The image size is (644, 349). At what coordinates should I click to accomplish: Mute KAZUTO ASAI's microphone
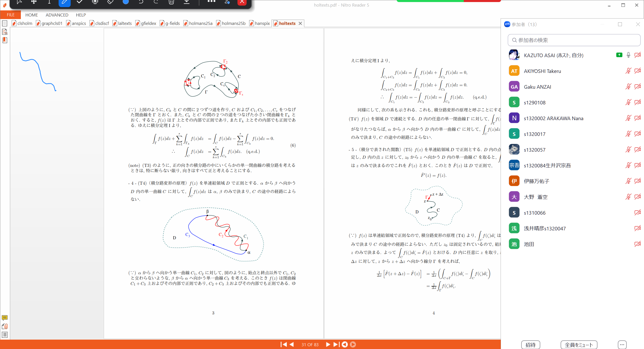point(628,55)
